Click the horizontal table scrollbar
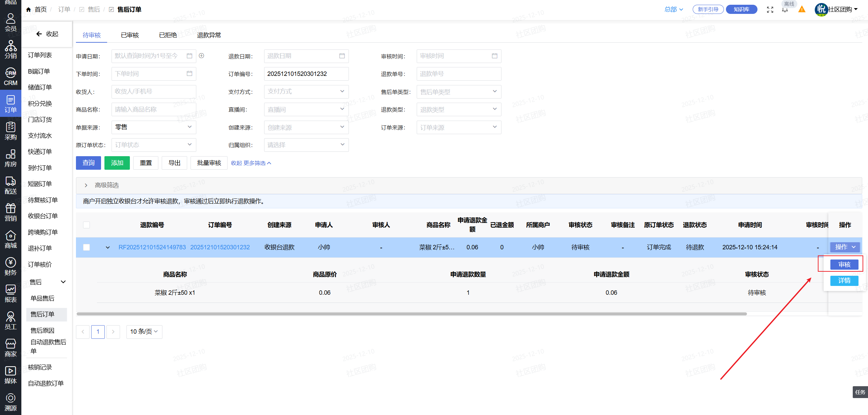 pyautogui.click(x=411, y=314)
